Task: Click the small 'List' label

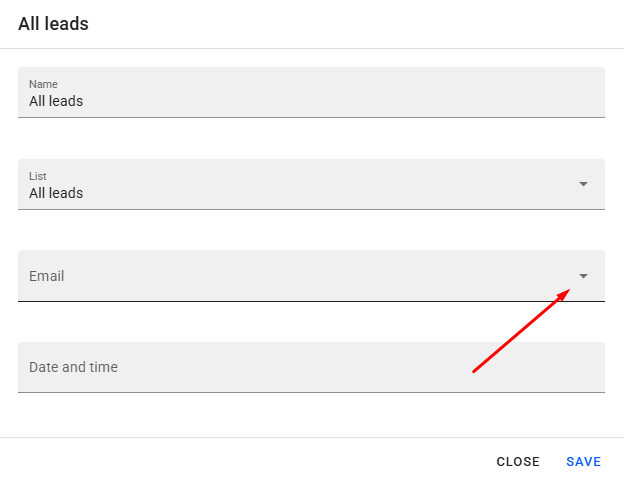Action: tap(38, 176)
